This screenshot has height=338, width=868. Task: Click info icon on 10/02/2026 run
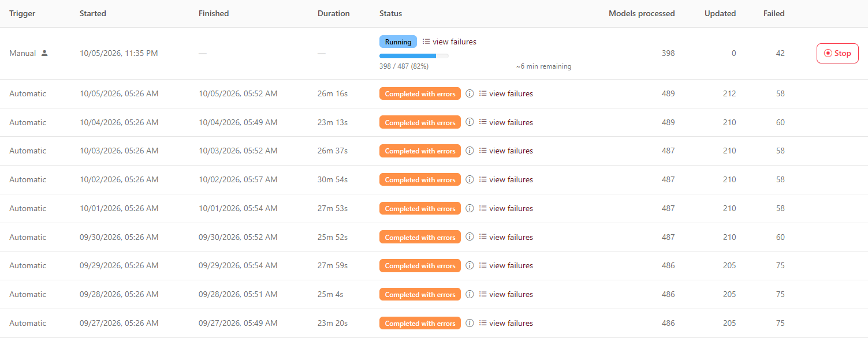tap(470, 179)
